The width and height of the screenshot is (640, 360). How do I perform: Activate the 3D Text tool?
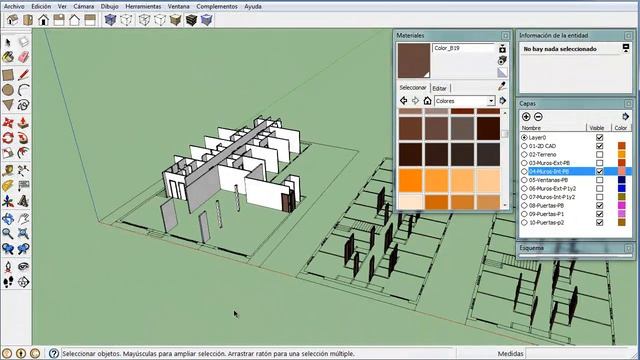coord(23,201)
